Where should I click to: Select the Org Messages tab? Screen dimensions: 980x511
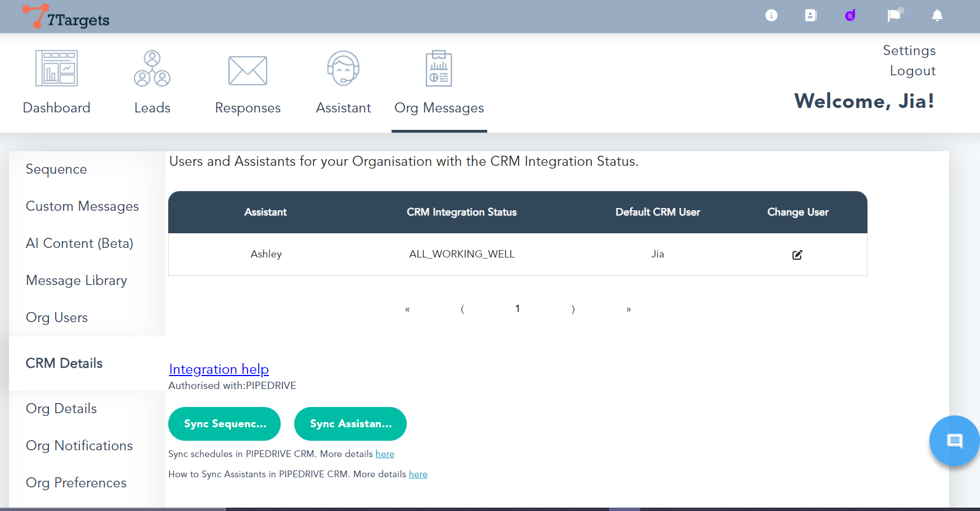(x=439, y=107)
